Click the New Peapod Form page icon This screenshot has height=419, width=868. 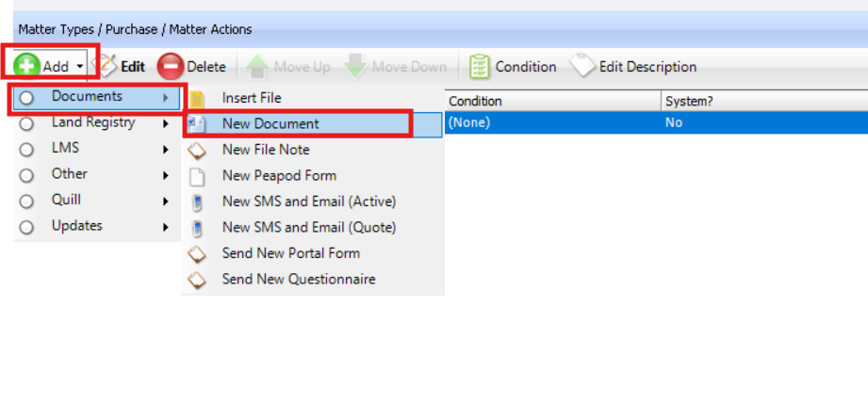coord(197,176)
